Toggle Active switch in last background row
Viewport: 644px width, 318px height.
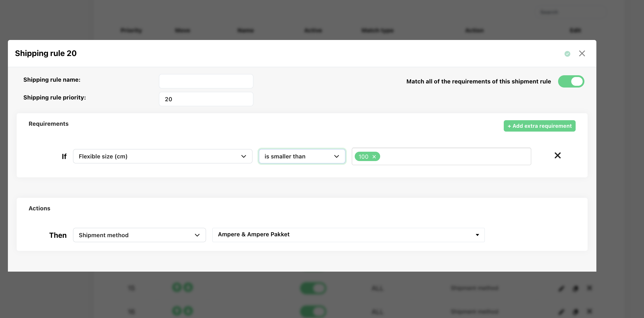pyautogui.click(x=313, y=311)
